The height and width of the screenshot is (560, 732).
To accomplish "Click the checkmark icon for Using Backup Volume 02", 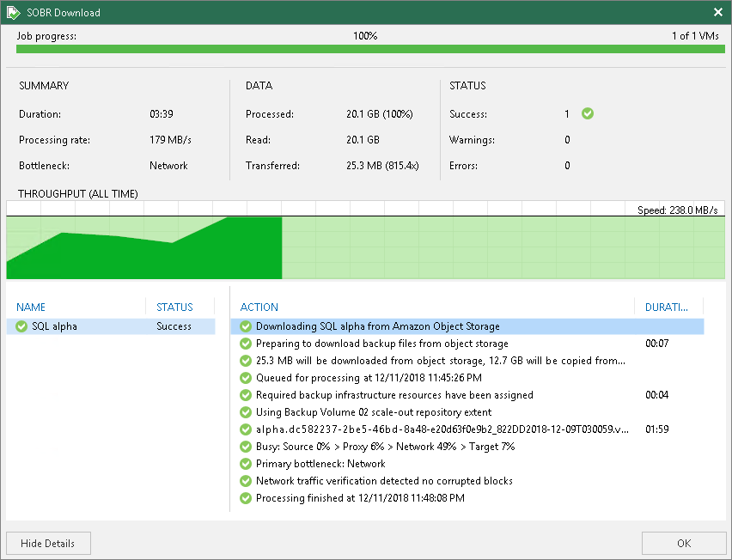I will tap(246, 412).
